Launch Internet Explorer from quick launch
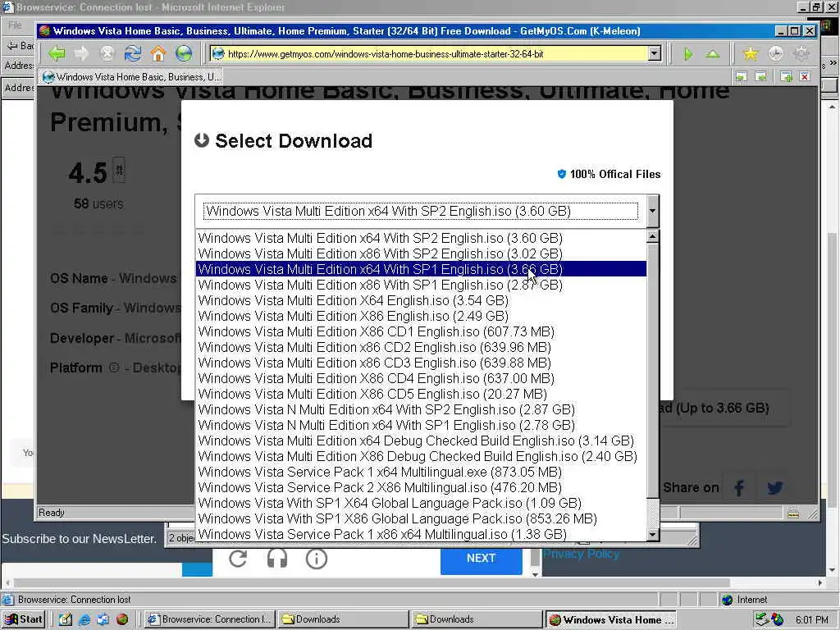The image size is (840, 630). tap(84, 619)
